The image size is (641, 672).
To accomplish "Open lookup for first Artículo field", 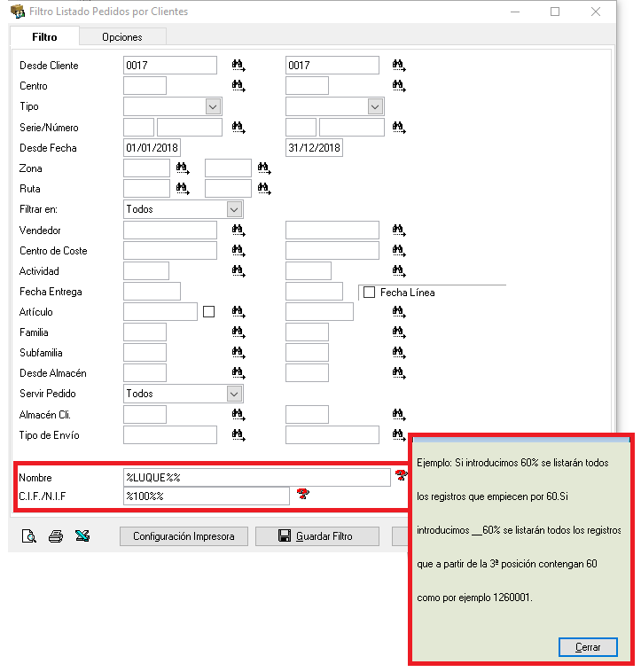I will click(238, 312).
